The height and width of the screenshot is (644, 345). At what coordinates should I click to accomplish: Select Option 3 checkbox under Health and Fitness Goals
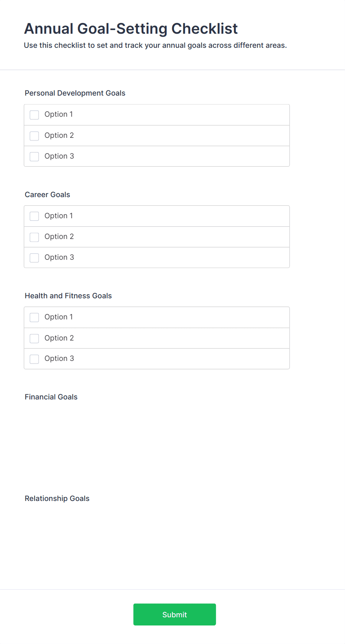coord(34,359)
